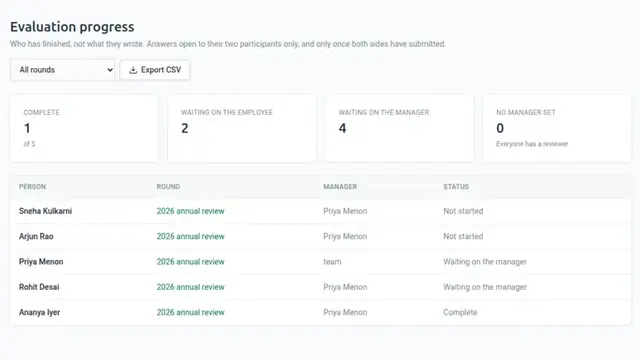Click the Export CSV button
The width and height of the screenshot is (640, 360).
155,70
